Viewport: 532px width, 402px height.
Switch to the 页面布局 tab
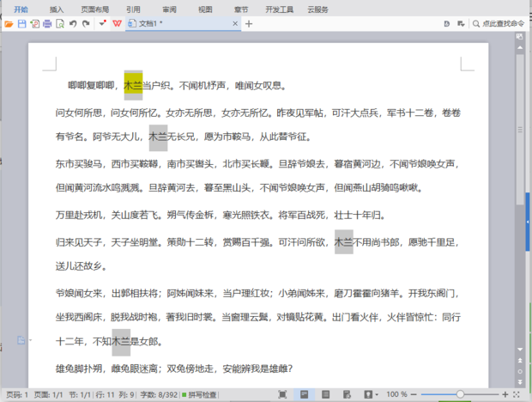(x=95, y=9)
